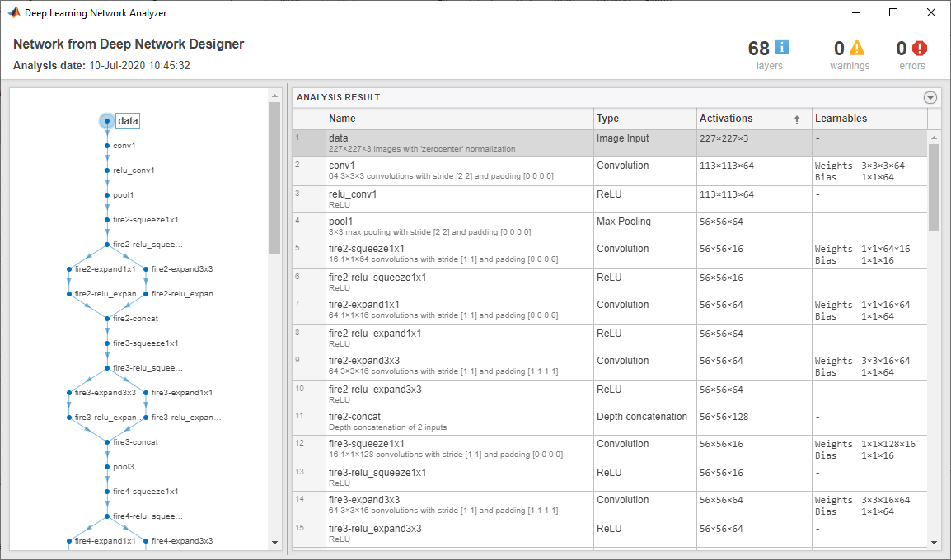This screenshot has height=560, width=951.
Task: Open the Analysis Result options dropdown
Action: 930,97
